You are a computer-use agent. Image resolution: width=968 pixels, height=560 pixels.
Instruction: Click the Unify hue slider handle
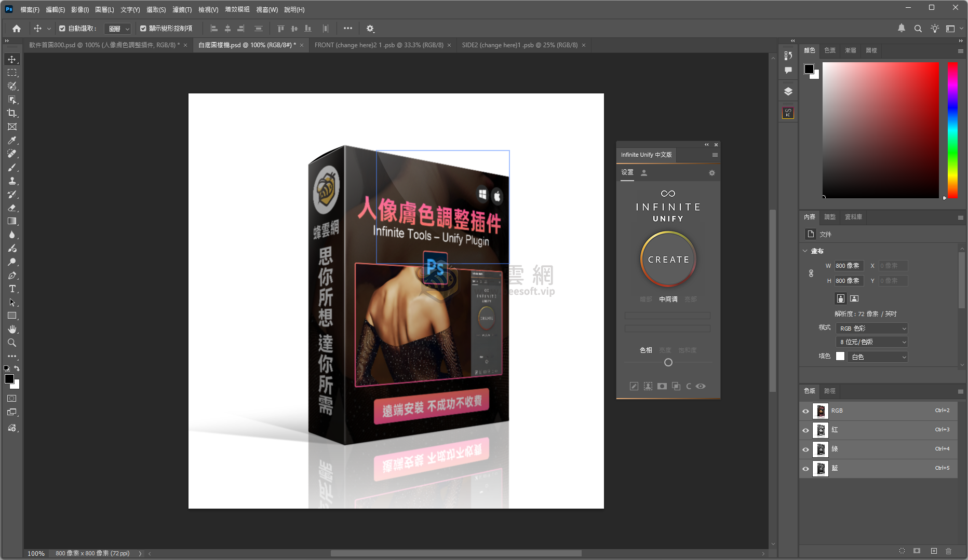668,362
